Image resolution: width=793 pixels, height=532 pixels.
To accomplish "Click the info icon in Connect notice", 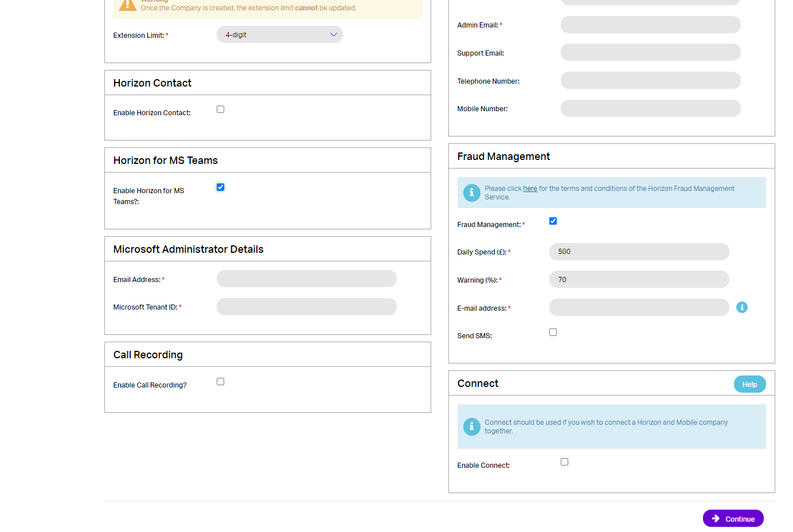I will (x=471, y=427).
